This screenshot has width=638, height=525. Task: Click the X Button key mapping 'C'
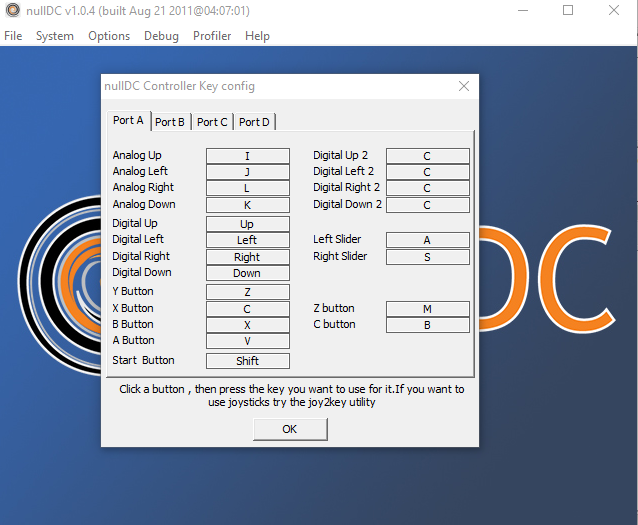click(x=247, y=309)
